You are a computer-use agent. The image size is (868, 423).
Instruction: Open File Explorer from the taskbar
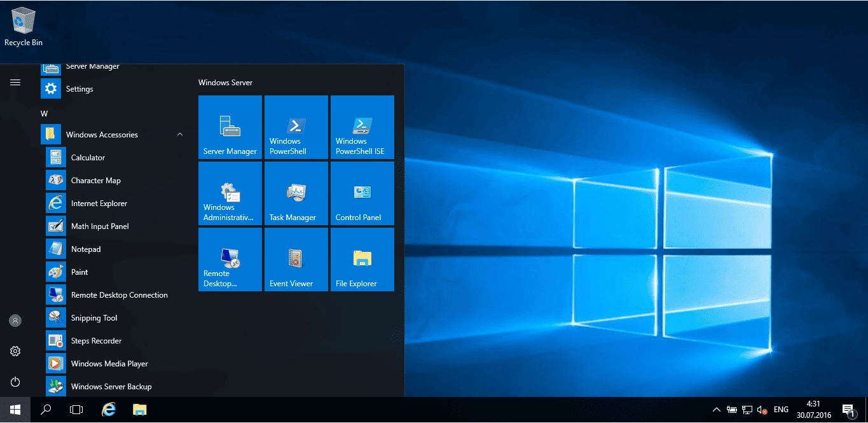click(140, 410)
